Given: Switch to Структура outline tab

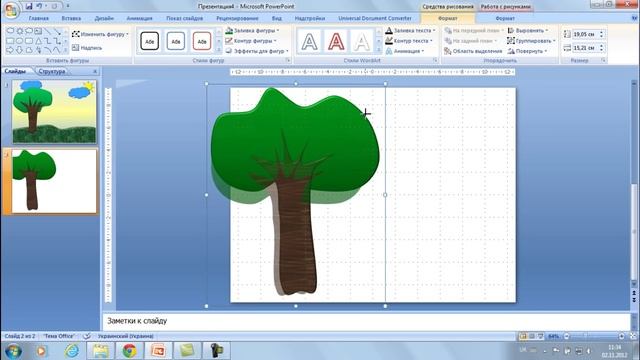Looking at the screenshot, I should pos(52,71).
